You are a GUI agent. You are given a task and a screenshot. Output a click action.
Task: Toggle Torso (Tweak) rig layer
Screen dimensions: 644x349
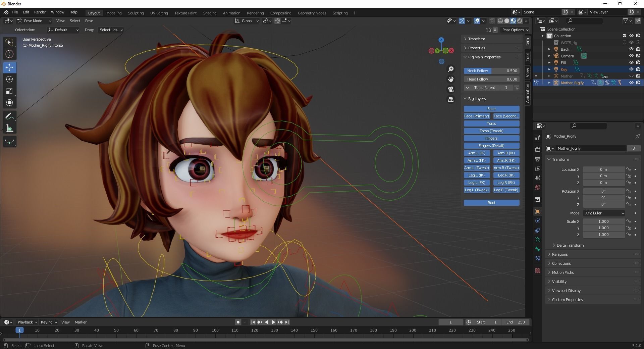491,131
